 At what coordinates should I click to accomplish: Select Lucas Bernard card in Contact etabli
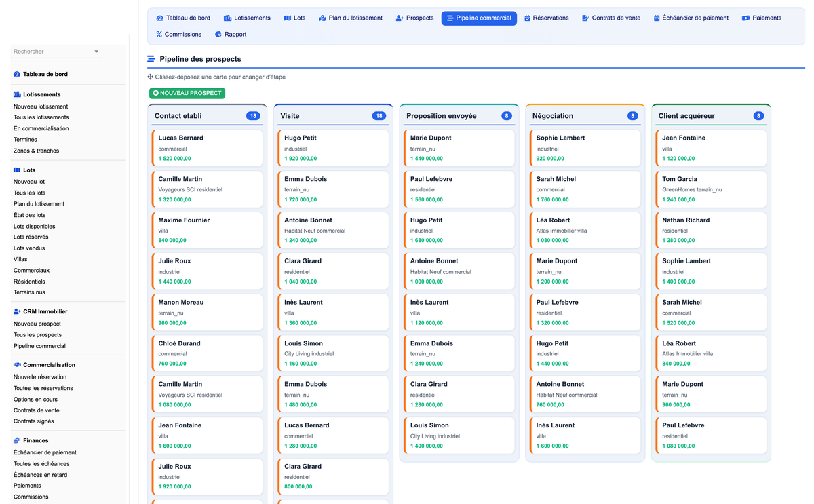(x=208, y=148)
